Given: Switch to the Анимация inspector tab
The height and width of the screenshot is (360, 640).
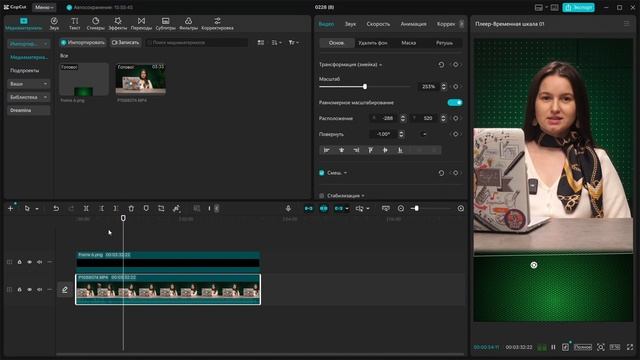Looking at the screenshot, I should [x=413, y=24].
